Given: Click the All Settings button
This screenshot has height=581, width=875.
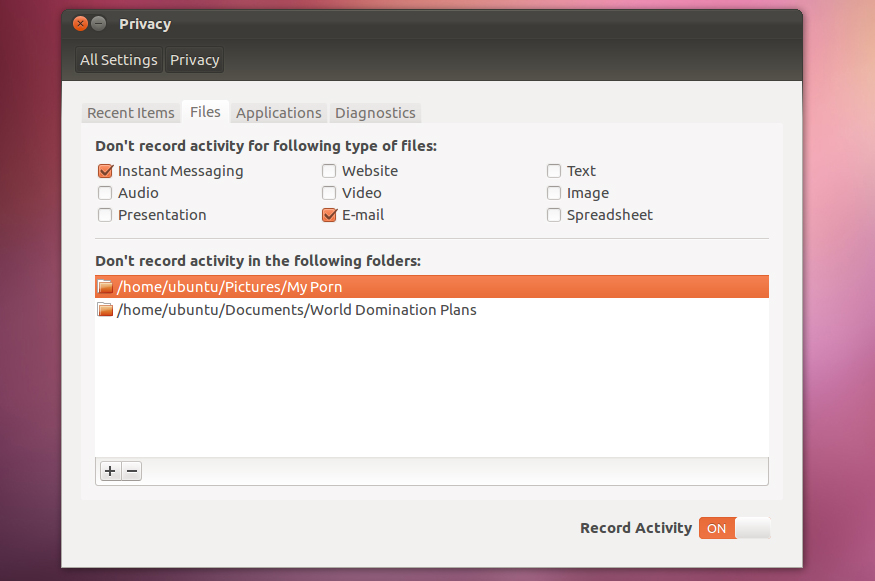Looking at the screenshot, I should 119,60.
